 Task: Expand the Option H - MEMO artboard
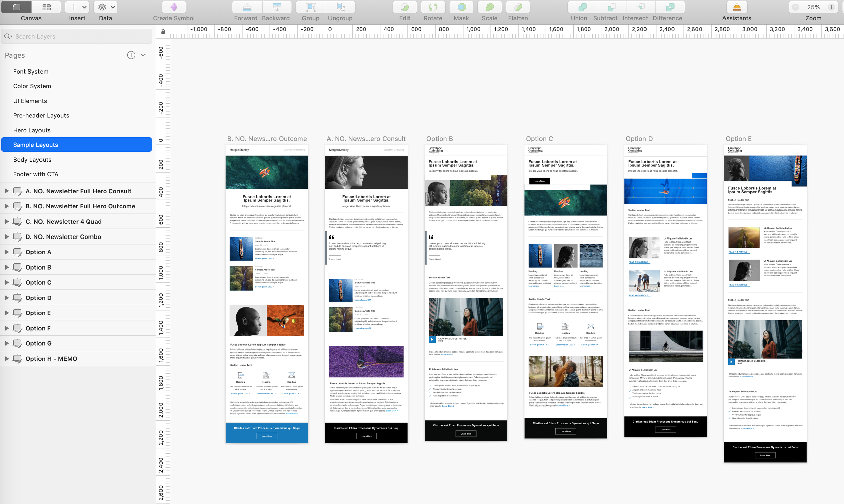coord(6,358)
